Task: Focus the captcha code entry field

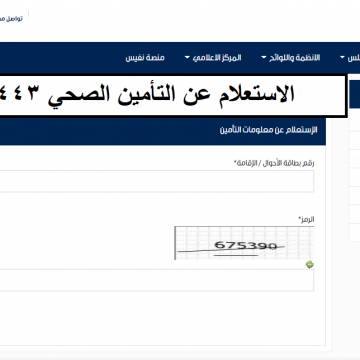Action: coord(157,280)
